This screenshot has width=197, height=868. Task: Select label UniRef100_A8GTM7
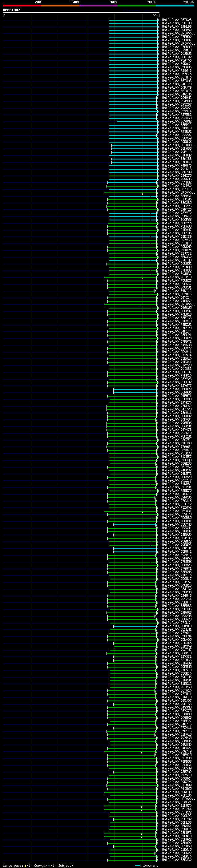(177, 372)
